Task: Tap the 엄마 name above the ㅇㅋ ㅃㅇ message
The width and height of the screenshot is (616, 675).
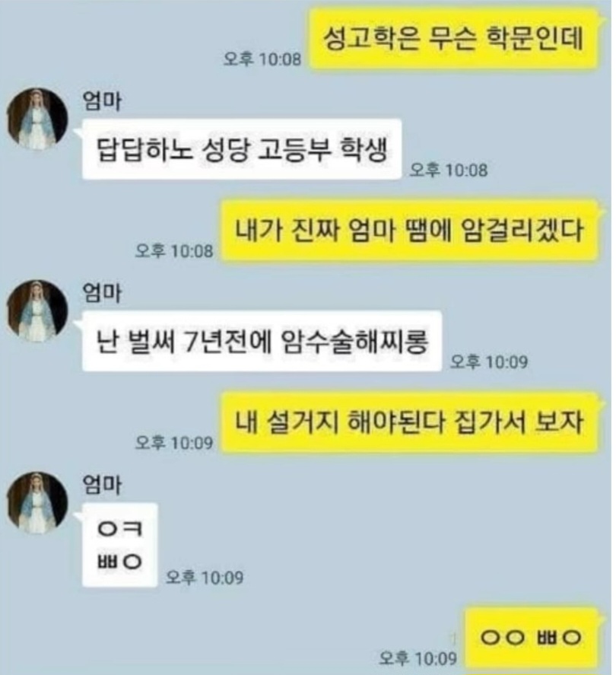Action: point(102,486)
